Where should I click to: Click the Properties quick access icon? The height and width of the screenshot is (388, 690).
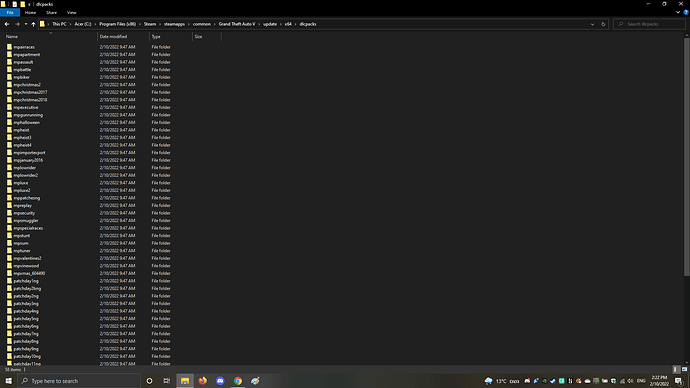pos(15,4)
